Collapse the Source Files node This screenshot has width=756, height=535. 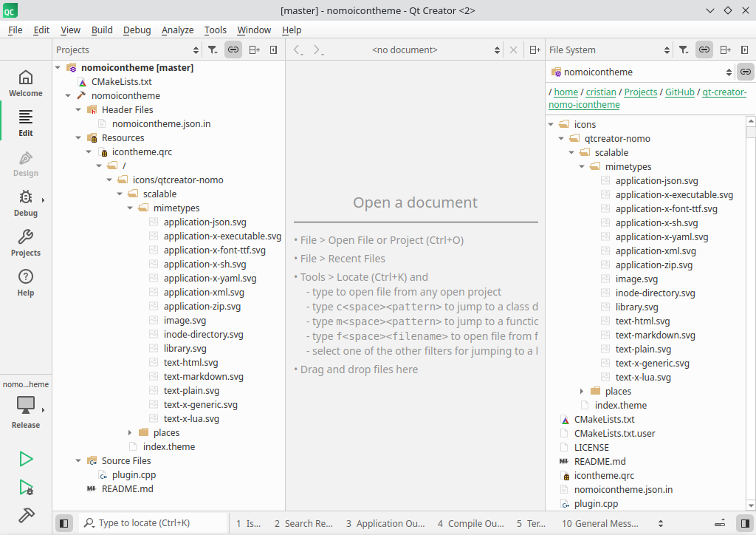point(78,460)
